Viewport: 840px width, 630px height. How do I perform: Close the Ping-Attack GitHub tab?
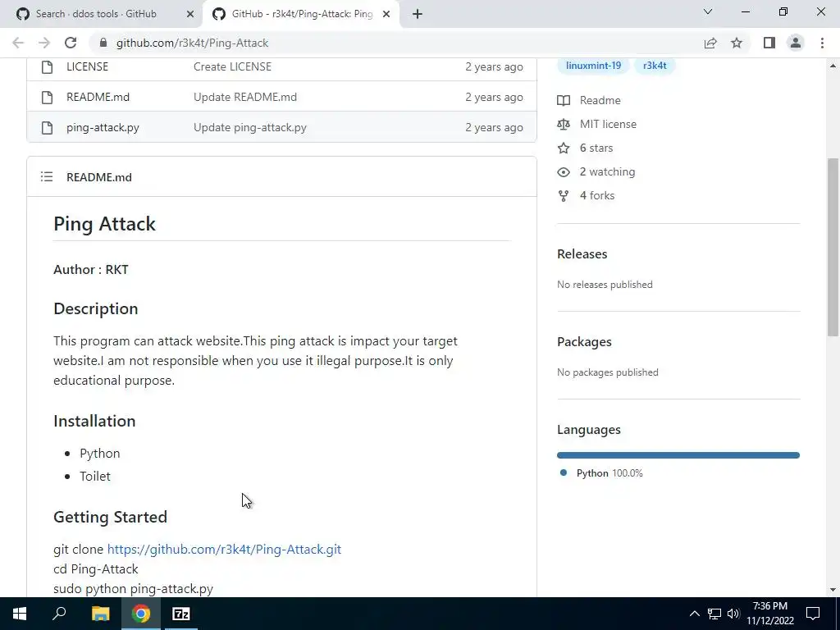click(x=386, y=14)
